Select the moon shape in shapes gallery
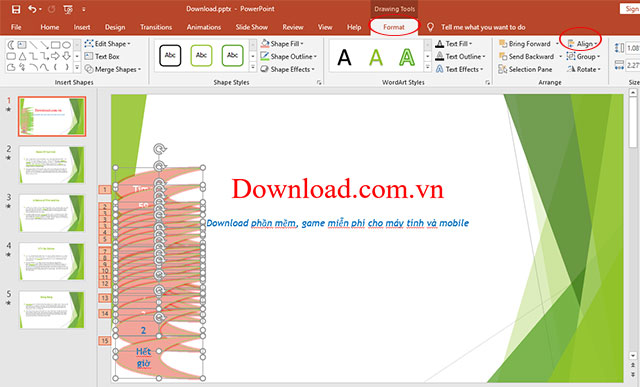Screen dimensions: 640x387 [x=11, y=44]
